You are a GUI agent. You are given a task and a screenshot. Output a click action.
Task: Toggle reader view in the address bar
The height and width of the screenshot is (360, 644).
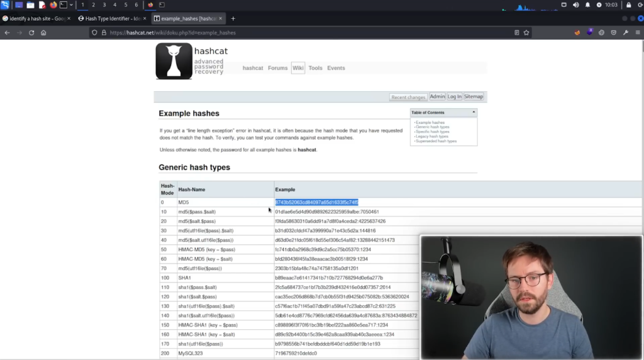517,33
